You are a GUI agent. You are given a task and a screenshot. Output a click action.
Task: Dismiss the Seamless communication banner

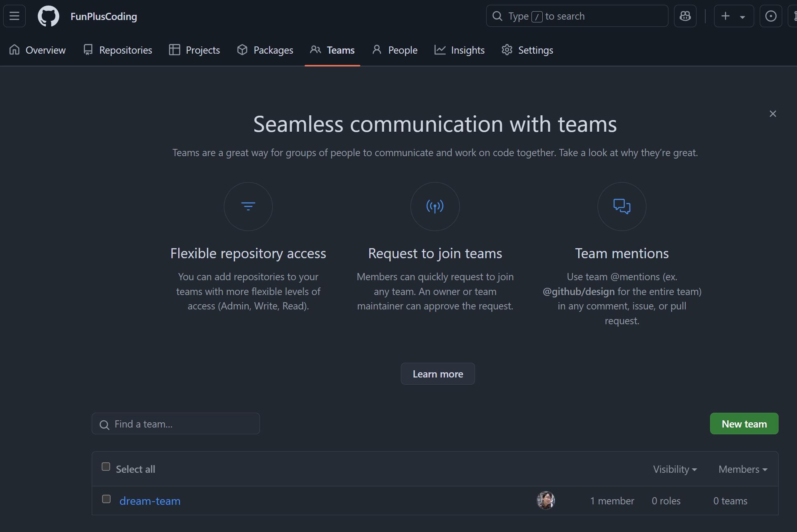point(773,114)
